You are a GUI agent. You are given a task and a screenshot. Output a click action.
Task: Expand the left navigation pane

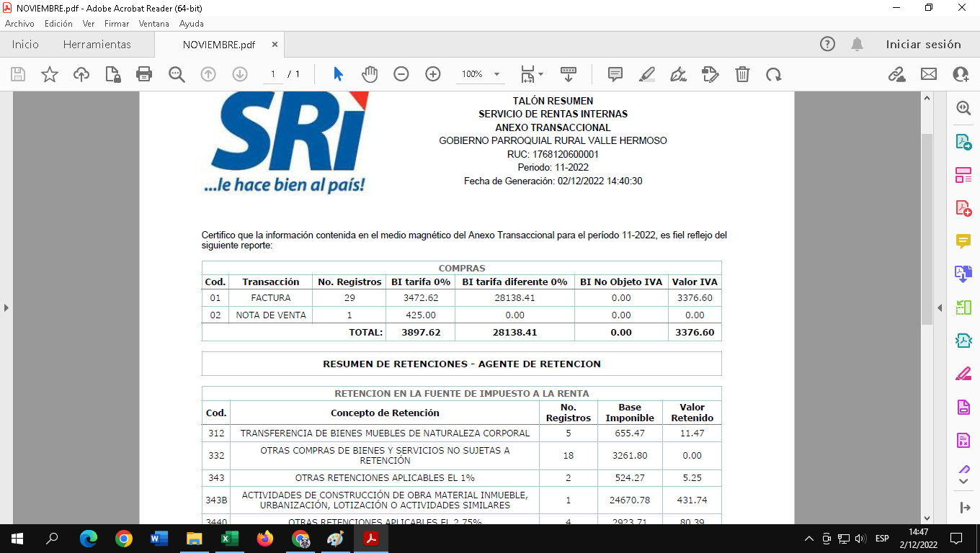6,307
